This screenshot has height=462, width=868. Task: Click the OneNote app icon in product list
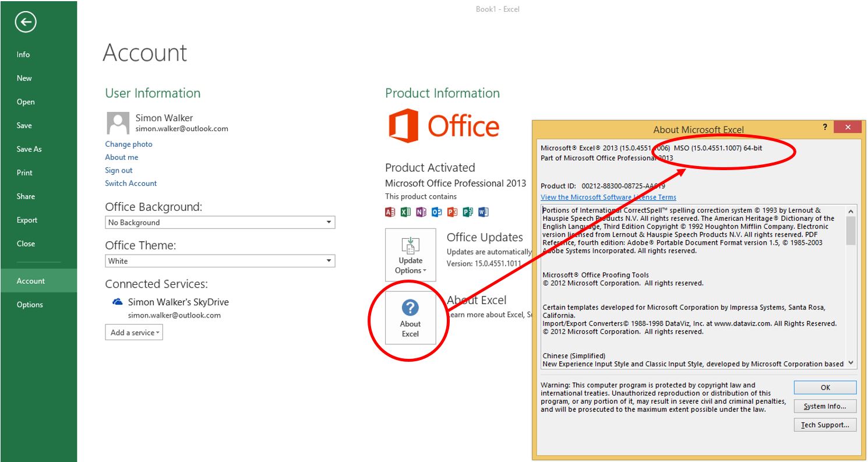[421, 212]
